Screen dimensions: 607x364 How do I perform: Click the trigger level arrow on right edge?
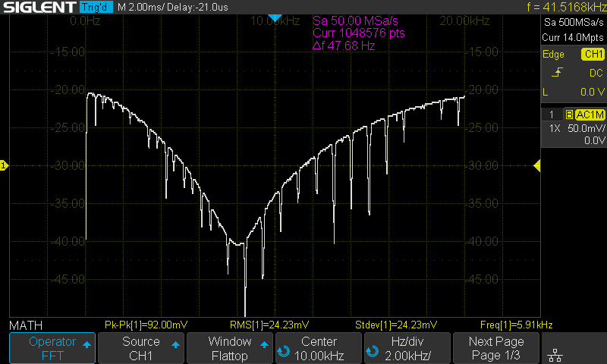(536, 165)
